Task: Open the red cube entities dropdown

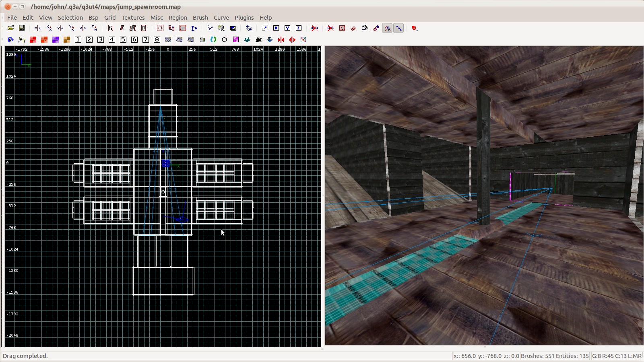Action: click(x=415, y=28)
